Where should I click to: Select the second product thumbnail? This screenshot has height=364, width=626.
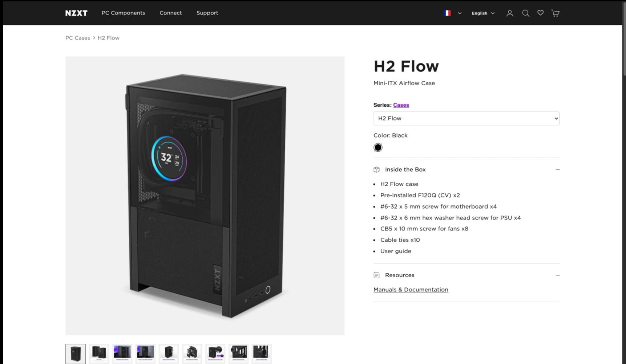click(x=99, y=354)
